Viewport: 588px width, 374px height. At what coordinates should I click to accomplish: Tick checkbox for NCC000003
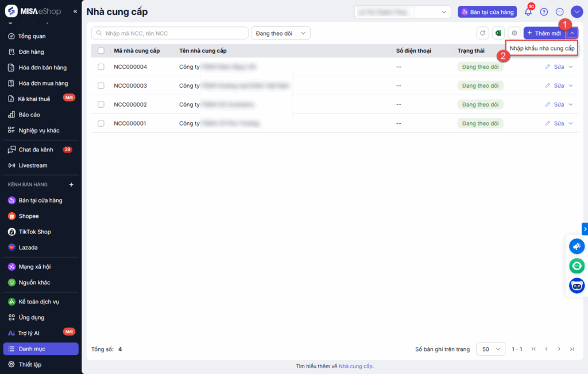[101, 85]
